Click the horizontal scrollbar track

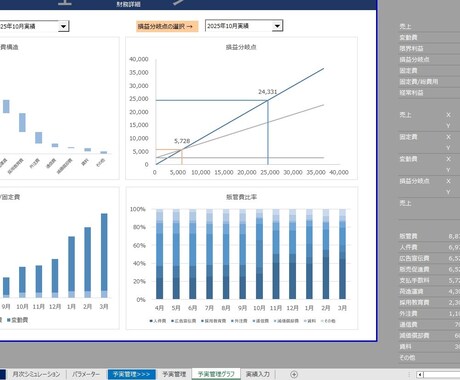click(442, 375)
